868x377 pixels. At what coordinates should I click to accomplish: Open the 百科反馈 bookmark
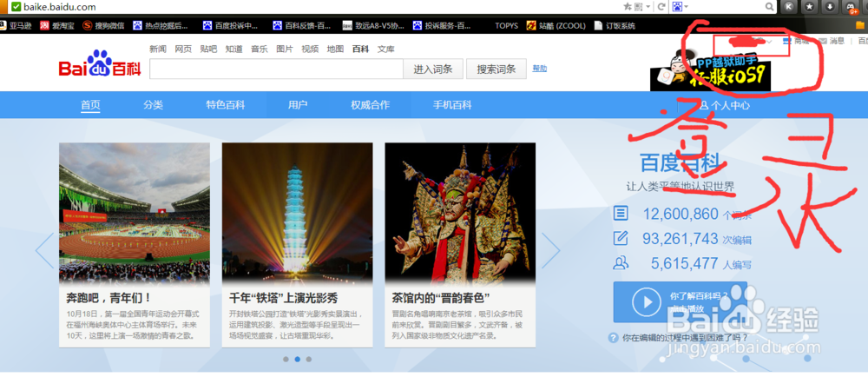pyautogui.click(x=302, y=25)
